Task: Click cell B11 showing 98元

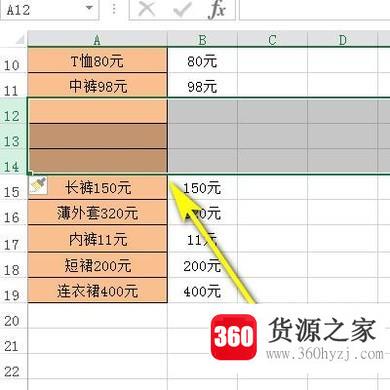Action: coord(202,86)
